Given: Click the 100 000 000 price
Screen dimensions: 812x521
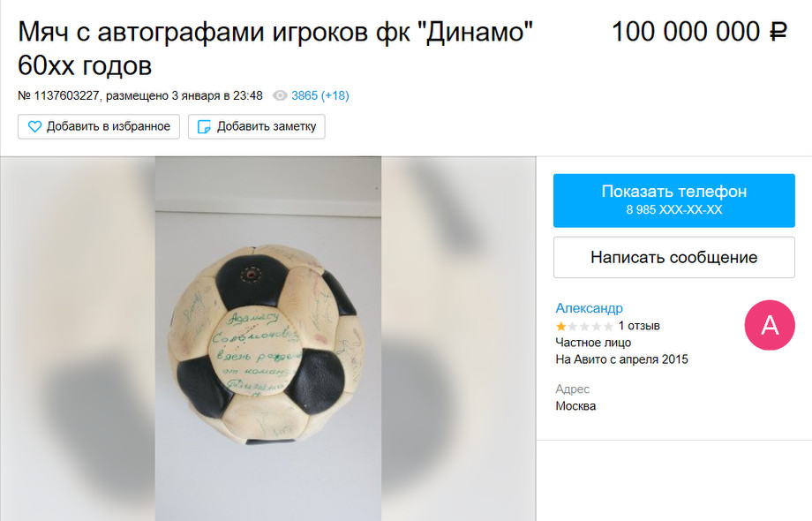Looking at the screenshot, I should click(686, 32).
